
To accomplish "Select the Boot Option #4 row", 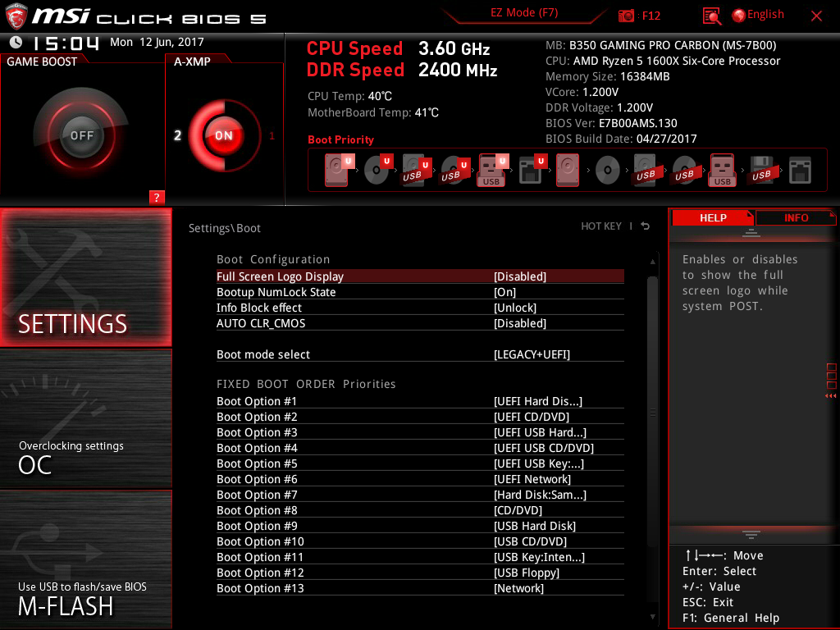I will (420, 448).
